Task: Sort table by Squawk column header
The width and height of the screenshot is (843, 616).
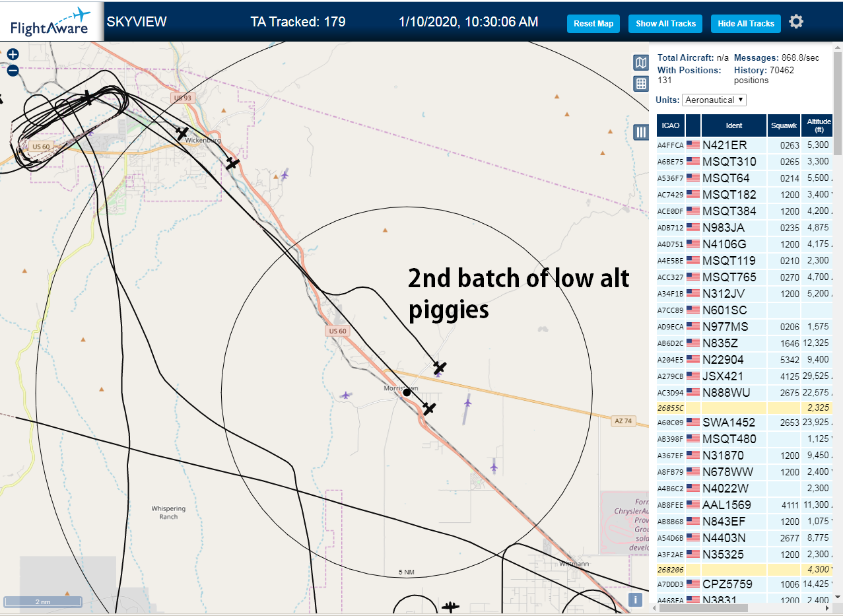Action: pos(784,125)
